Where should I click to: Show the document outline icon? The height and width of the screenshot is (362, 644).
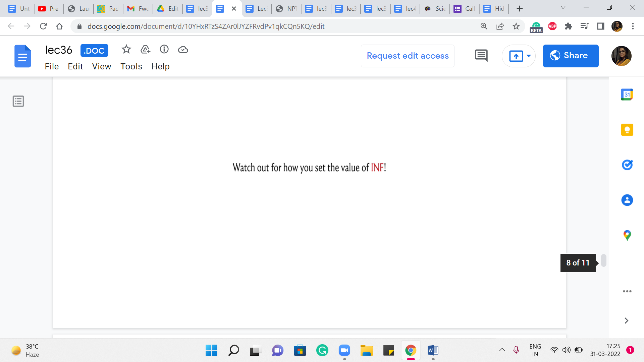pyautogui.click(x=18, y=101)
